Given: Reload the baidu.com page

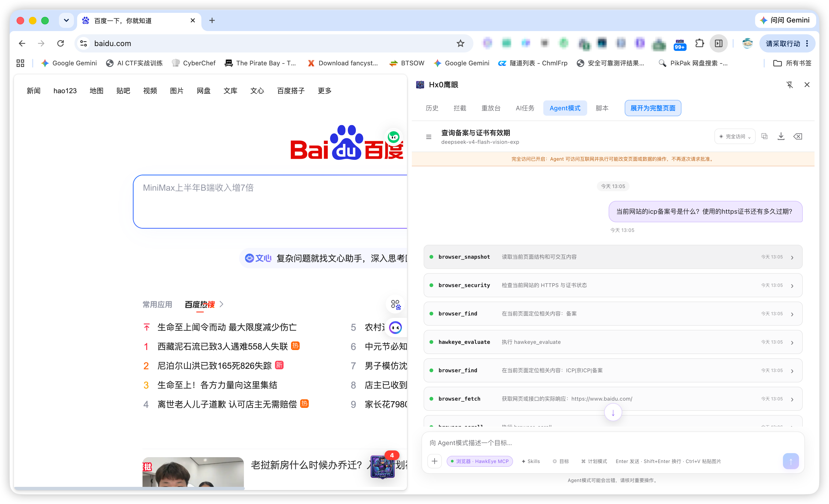Looking at the screenshot, I should (x=61, y=43).
